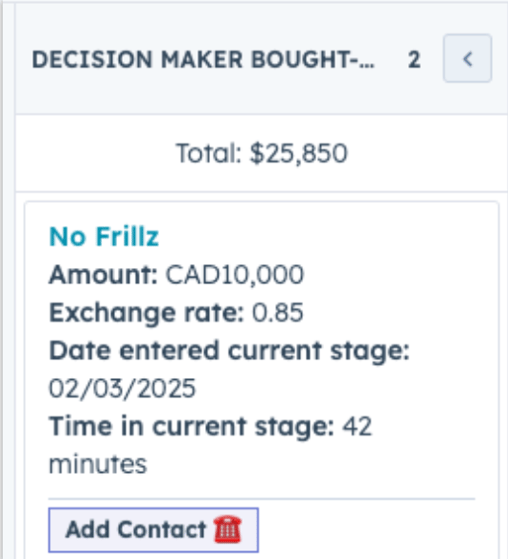Click the 42 minutes time value
Viewport: 508px width, 559px height.
click(210, 445)
